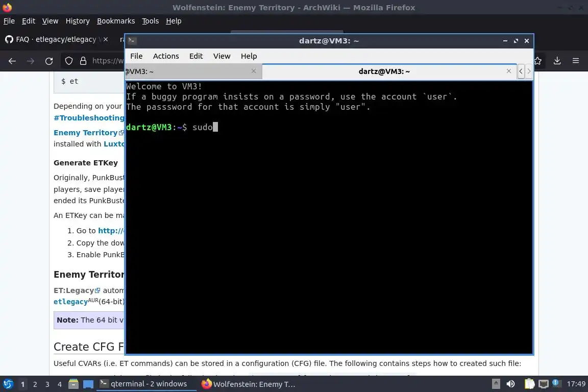Click the update notifier tray icon

tap(556, 383)
